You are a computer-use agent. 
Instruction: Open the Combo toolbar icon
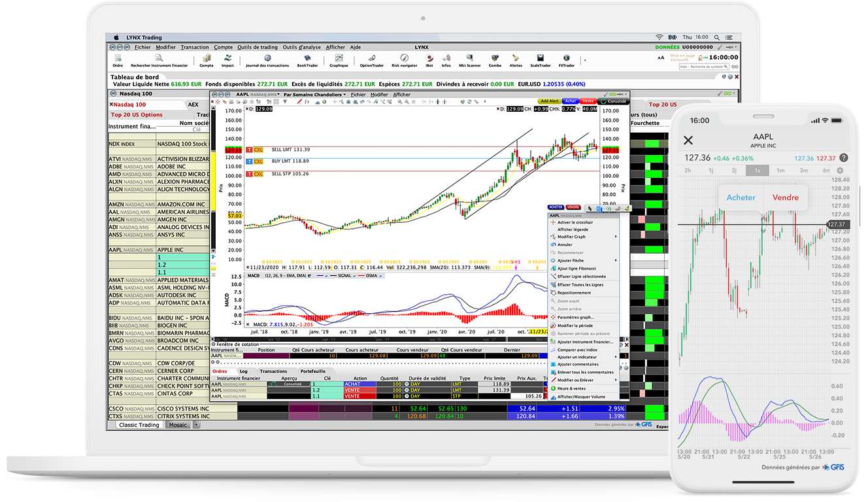click(495, 61)
